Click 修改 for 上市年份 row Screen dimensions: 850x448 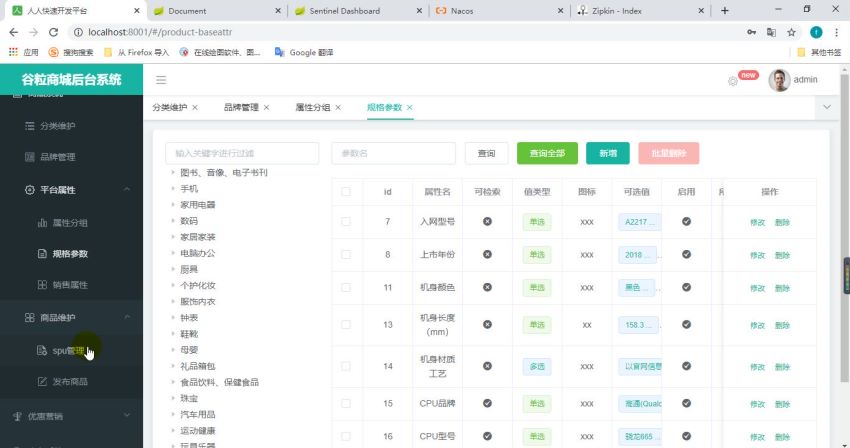[757, 255]
